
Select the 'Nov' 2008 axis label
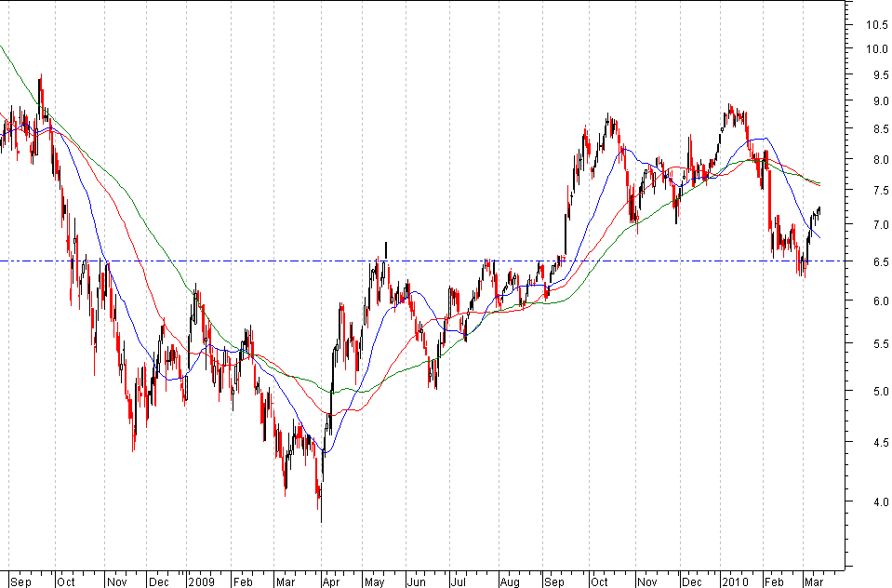pos(116,581)
